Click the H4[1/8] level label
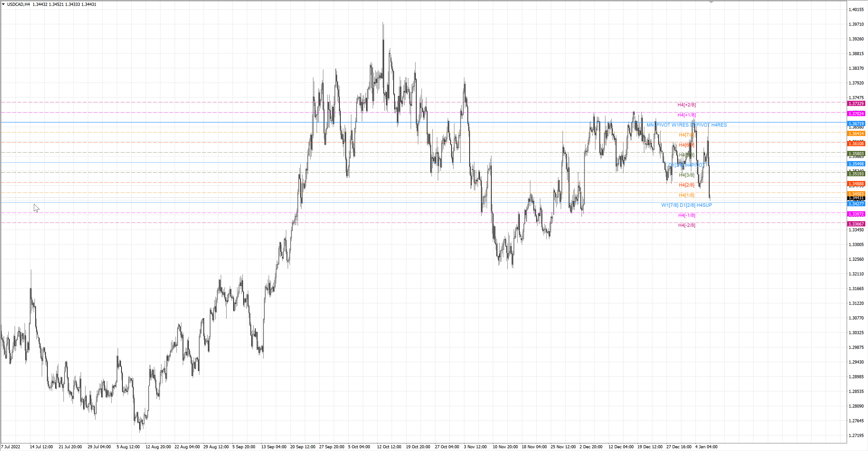The width and height of the screenshot is (868, 451). coord(686,195)
